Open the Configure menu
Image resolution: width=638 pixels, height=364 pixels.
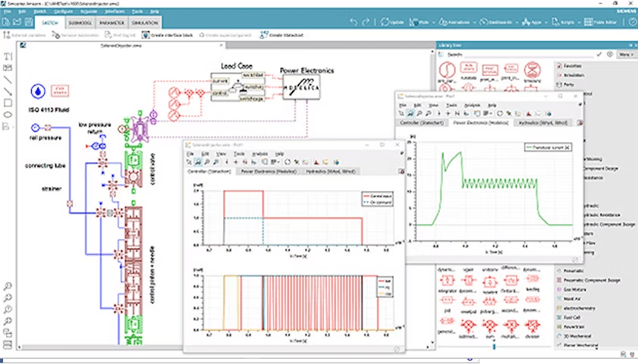click(63, 13)
